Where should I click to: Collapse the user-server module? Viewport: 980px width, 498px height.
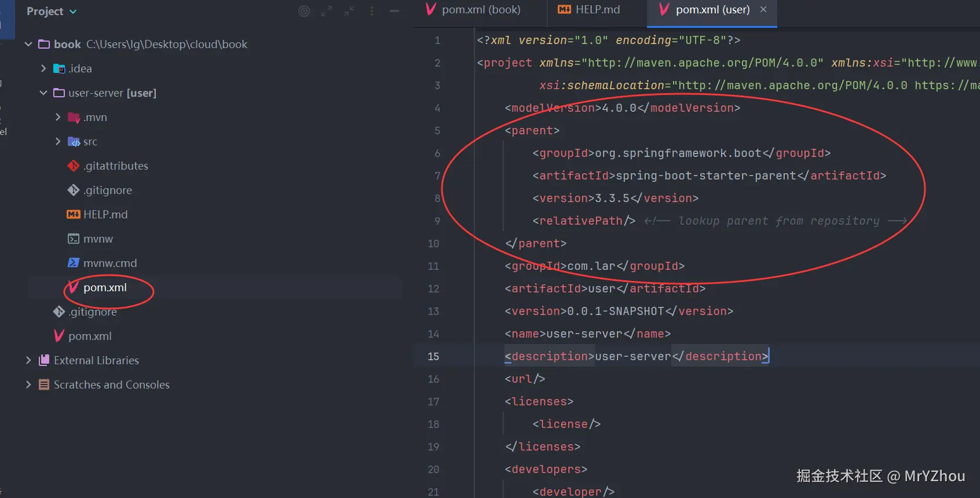coord(43,93)
